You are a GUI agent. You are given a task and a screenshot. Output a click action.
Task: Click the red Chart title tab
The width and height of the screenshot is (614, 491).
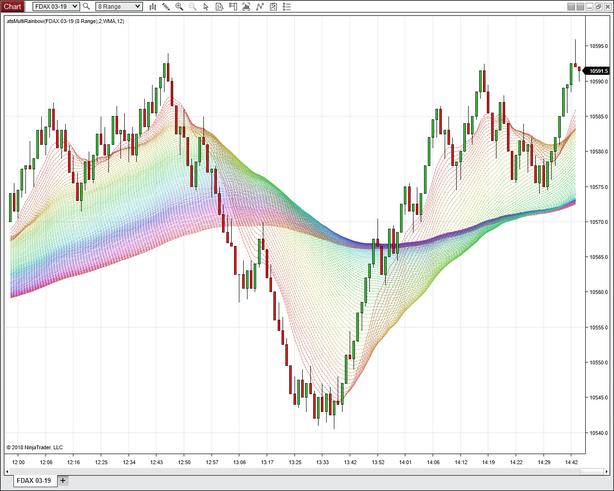coord(13,6)
